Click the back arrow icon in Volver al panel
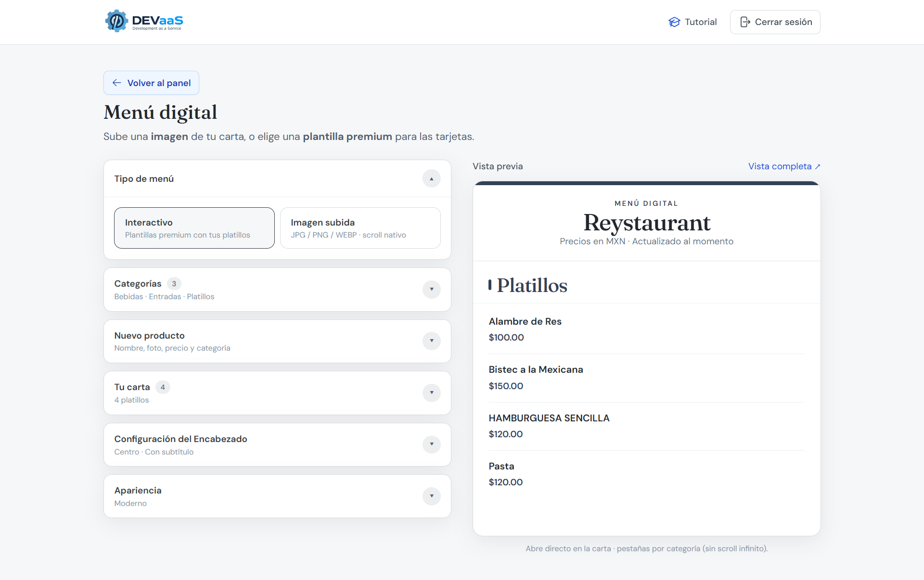This screenshot has height=580, width=924. pos(116,83)
